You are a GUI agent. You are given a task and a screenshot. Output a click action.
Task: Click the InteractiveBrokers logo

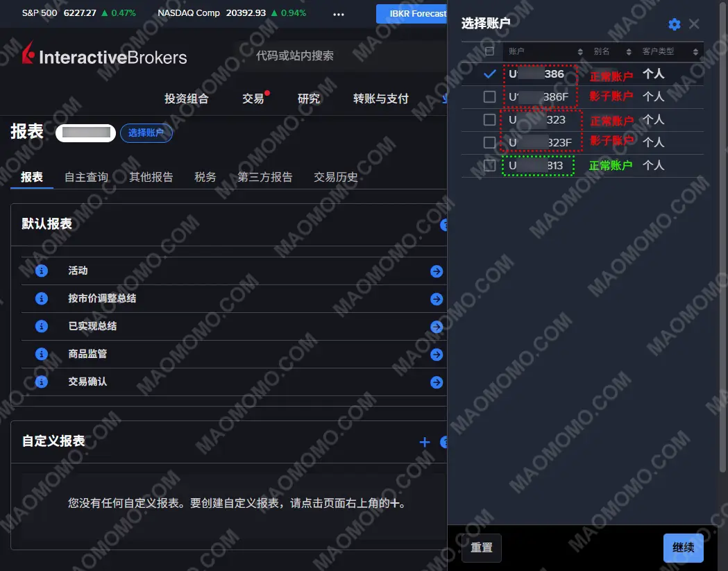click(104, 56)
